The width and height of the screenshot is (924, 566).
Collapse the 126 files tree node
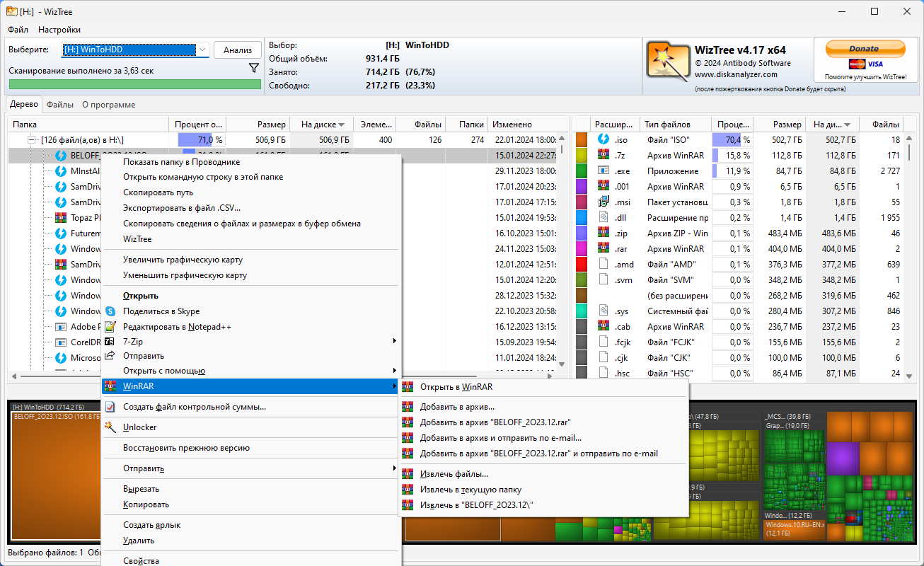(x=31, y=140)
